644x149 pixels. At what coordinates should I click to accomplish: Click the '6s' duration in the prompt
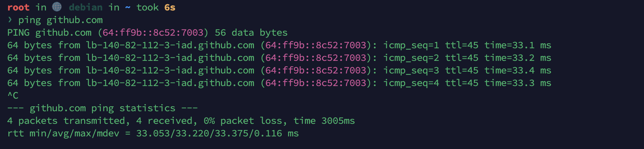170,7
